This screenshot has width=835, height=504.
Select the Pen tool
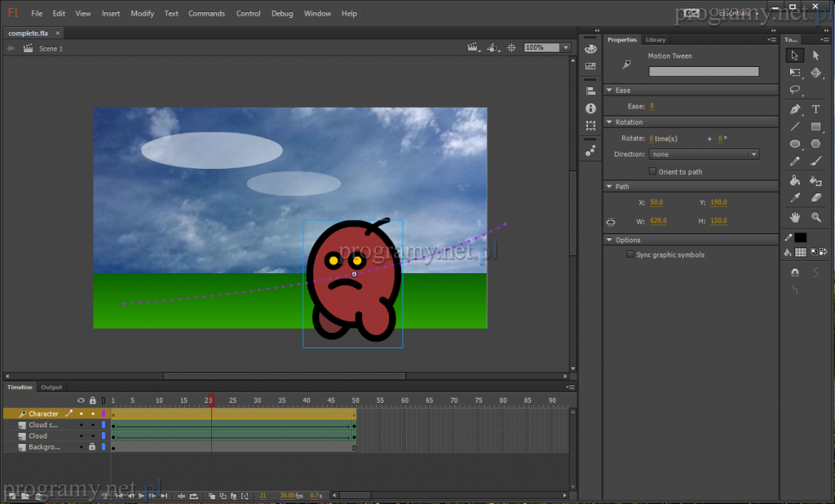click(795, 109)
